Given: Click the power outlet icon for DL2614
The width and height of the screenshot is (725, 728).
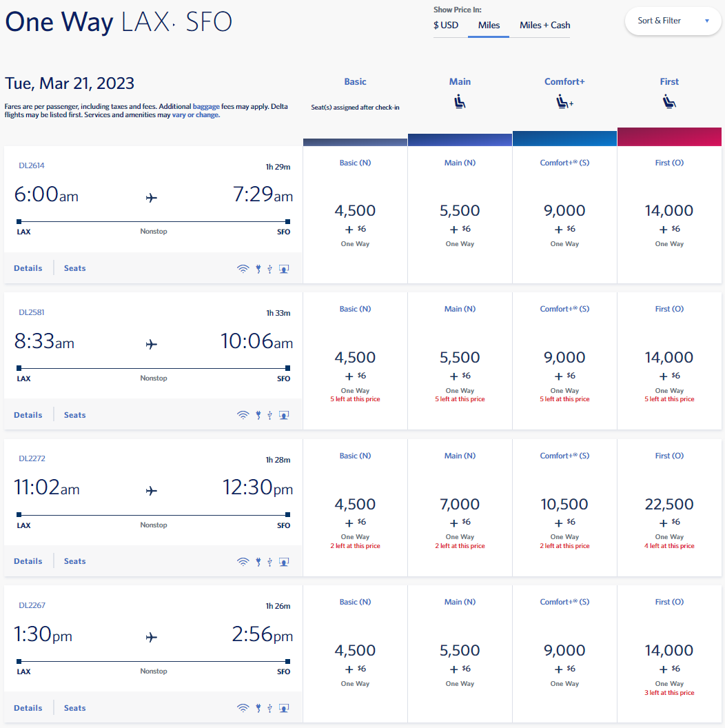Looking at the screenshot, I should coord(258,269).
